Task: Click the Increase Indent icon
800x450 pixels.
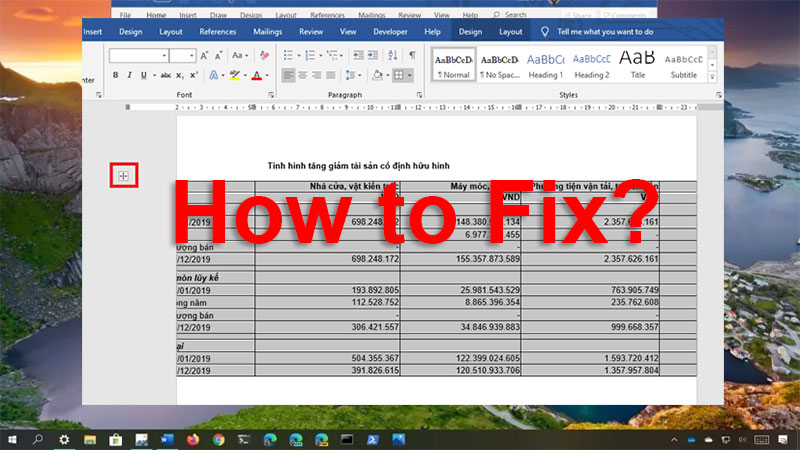Action: click(x=373, y=55)
